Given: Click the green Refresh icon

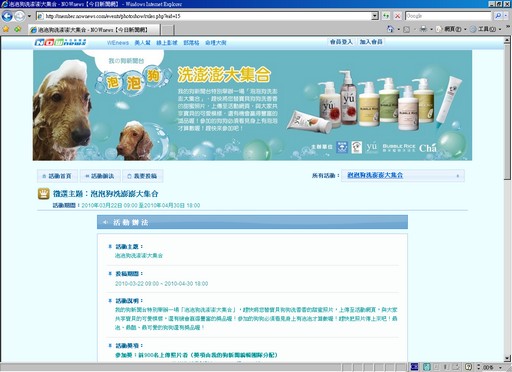Looking at the screenshot, I should coord(386,16).
